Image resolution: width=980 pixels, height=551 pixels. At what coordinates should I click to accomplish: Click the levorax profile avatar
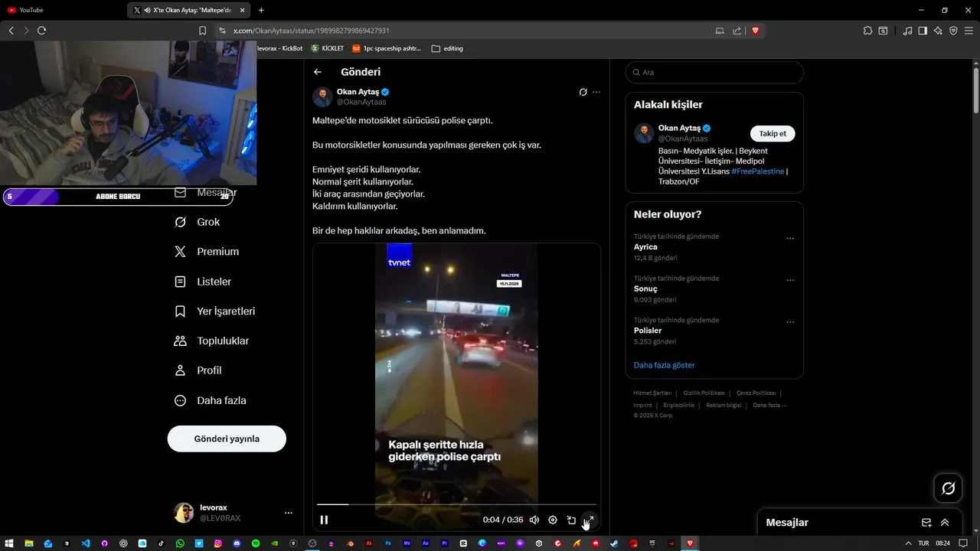(184, 513)
